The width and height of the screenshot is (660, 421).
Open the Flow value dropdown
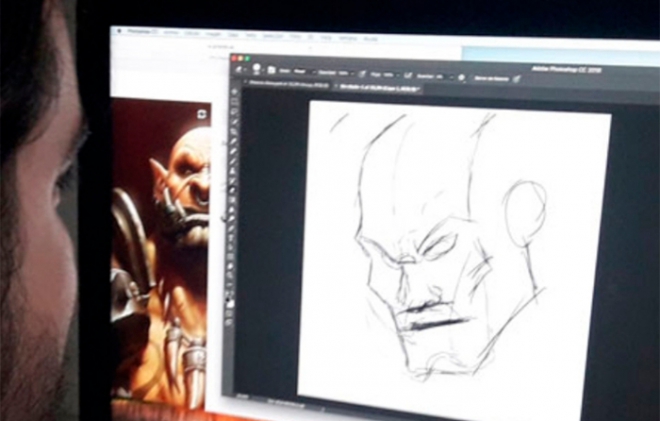(x=389, y=75)
